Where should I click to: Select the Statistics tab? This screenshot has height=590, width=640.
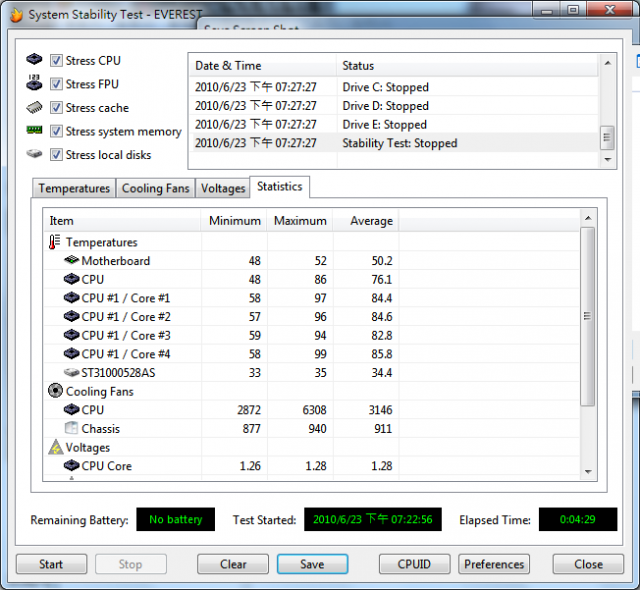(x=280, y=186)
